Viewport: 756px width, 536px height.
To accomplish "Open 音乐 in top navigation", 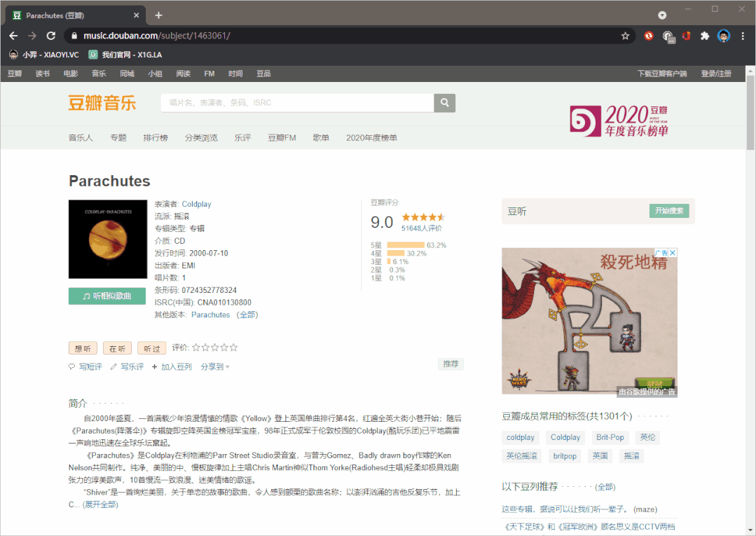I will [x=99, y=74].
